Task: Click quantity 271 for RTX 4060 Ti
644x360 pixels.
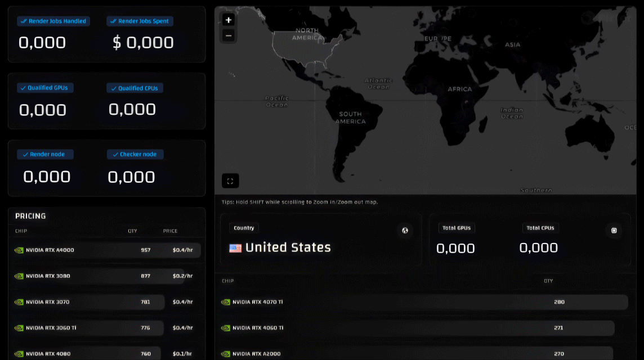Action: (x=558, y=327)
